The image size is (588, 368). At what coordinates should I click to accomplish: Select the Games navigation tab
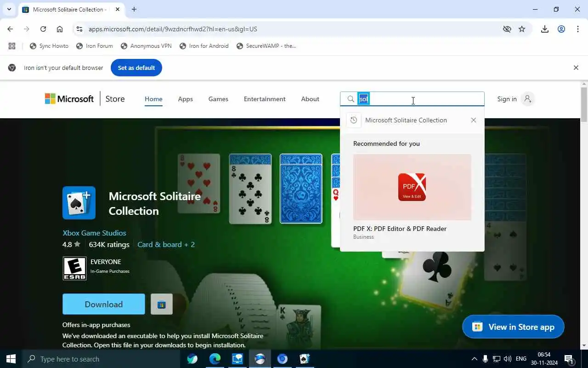click(x=218, y=99)
